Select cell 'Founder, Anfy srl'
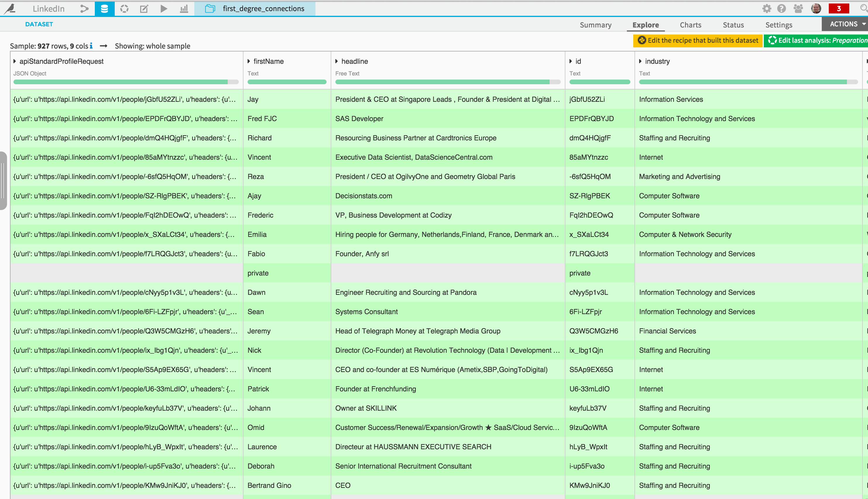The width and height of the screenshot is (868, 499). 448,254
